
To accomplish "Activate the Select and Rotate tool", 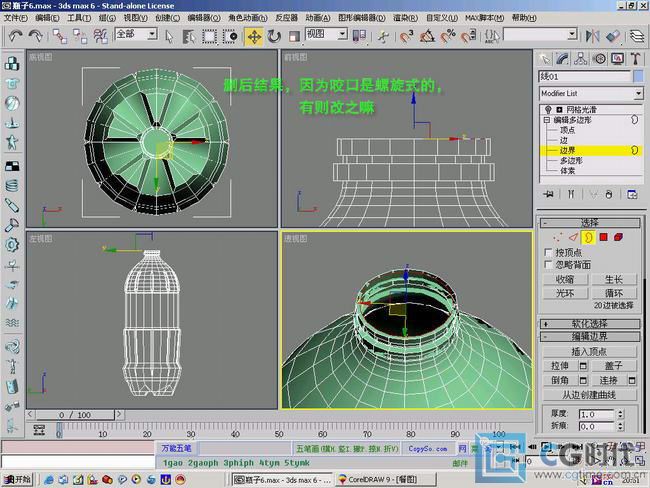I will [274, 36].
